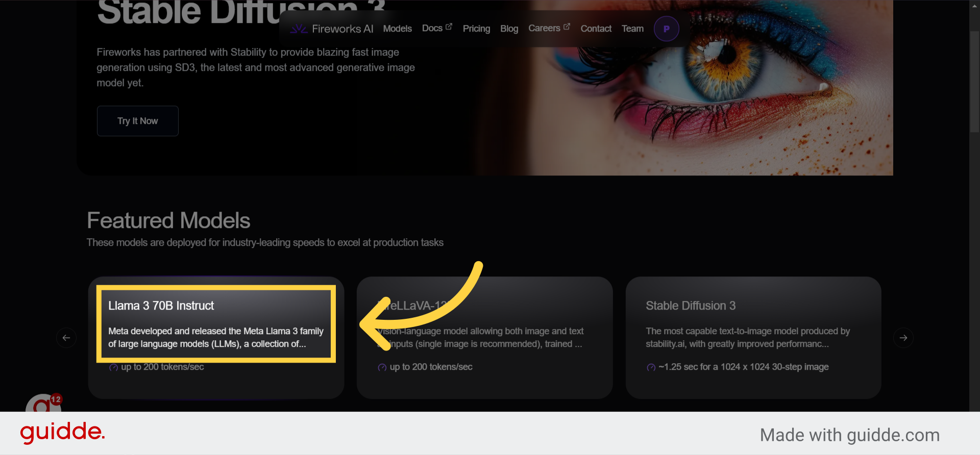Click the timing gauge icon on Stable Diffusion card

tap(651, 367)
